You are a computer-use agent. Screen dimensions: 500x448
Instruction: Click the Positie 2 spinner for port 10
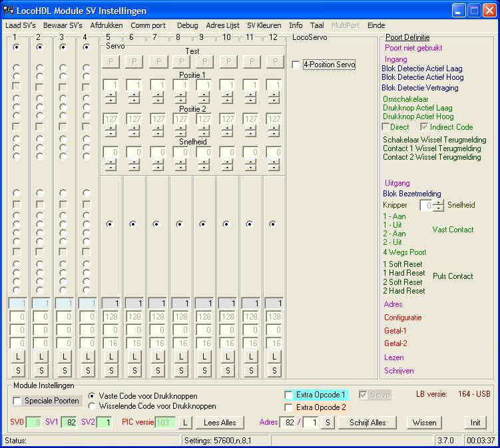click(x=227, y=131)
